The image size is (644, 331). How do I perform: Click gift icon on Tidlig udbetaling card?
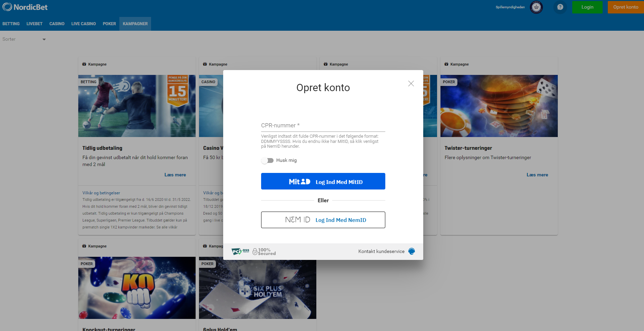coord(84,64)
